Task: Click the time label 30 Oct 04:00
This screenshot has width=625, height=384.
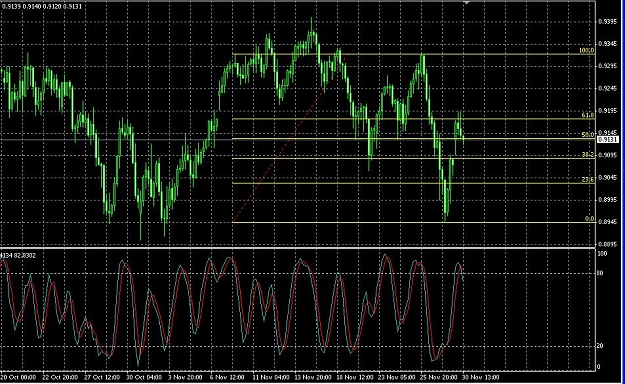Action: coord(144,377)
